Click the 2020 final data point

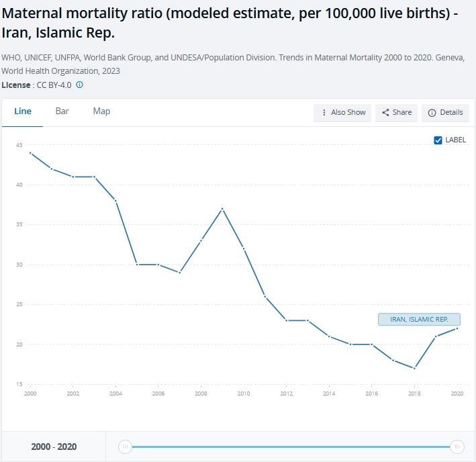(457, 328)
